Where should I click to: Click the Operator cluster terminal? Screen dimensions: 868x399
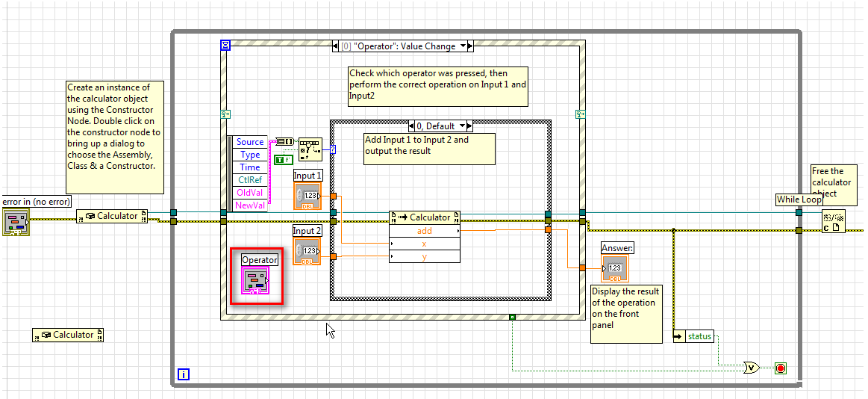coord(255,281)
